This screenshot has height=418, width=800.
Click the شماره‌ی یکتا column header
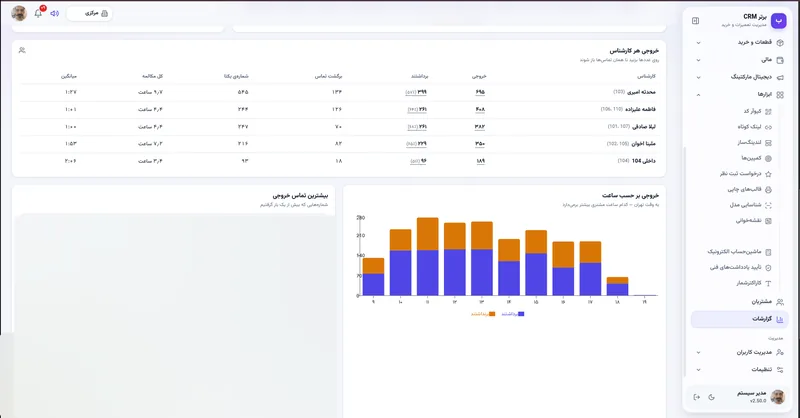[x=236, y=76]
